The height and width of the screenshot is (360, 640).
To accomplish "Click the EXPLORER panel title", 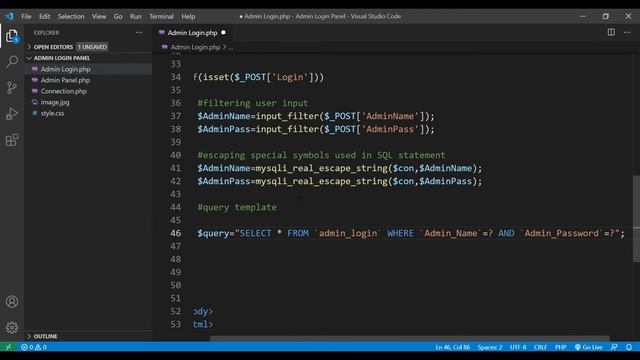I will click(46, 33).
